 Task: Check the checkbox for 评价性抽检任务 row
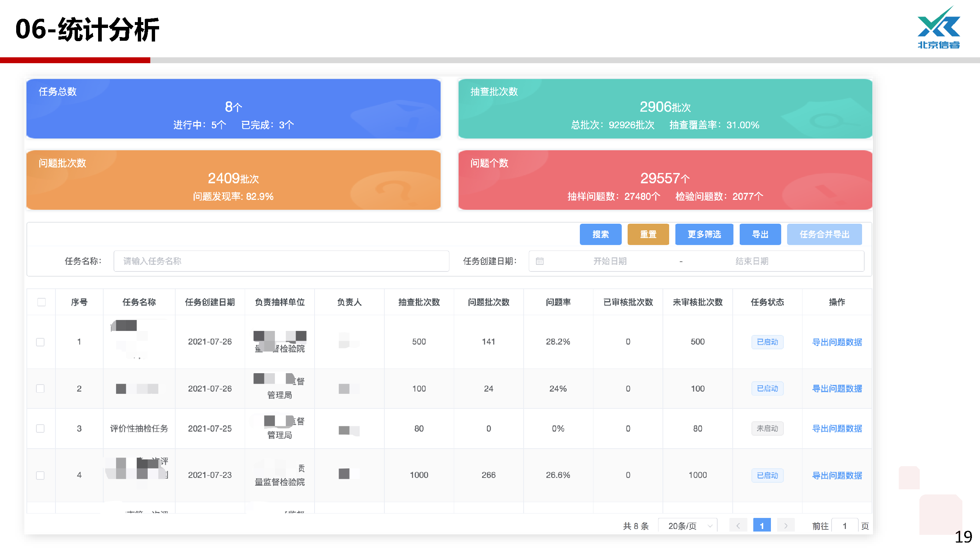tap(40, 429)
